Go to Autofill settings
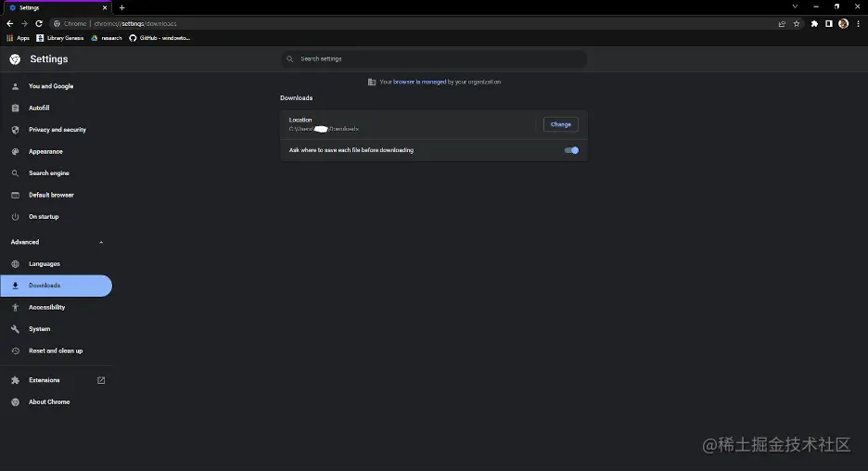The height and width of the screenshot is (471, 868). (x=56, y=108)
